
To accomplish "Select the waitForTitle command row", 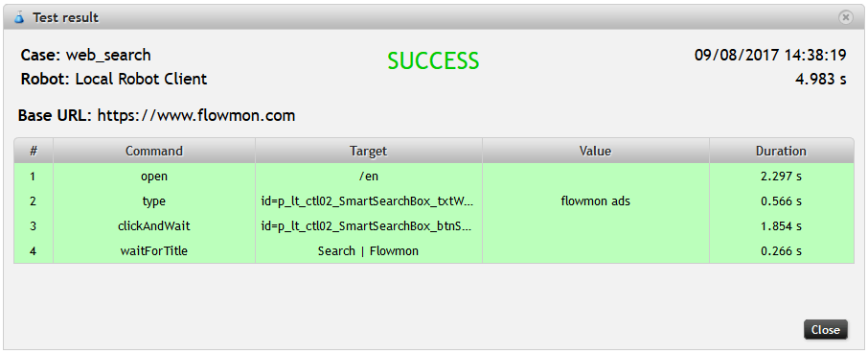I will point(433,251).
